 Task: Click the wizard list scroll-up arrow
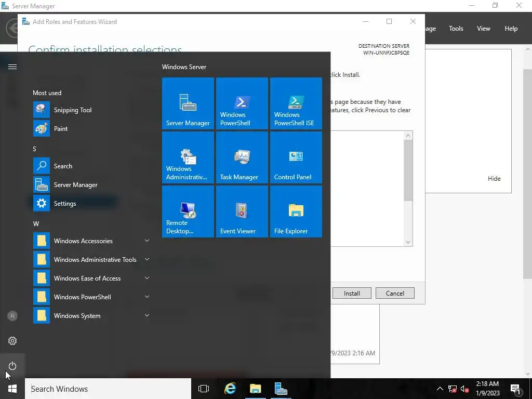point(408,136)
